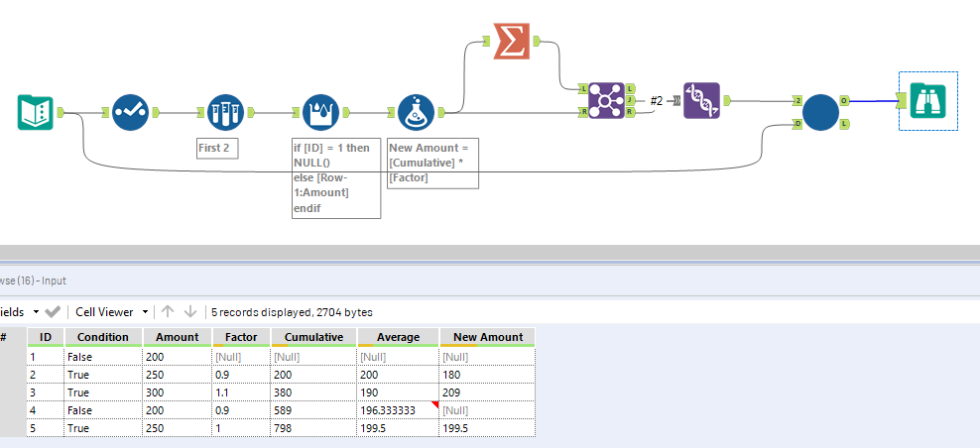Click the Cumulative column header
The height and width of the screenshot is (448, 980).
click(x=313, y=337)
